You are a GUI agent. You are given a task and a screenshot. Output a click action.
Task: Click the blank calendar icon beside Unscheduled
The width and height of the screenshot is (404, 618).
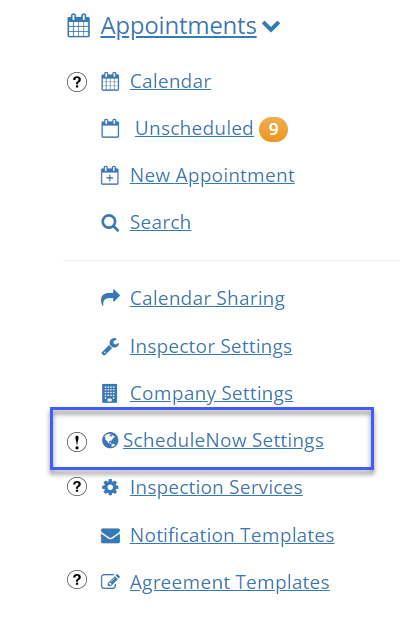pos(110,128)
